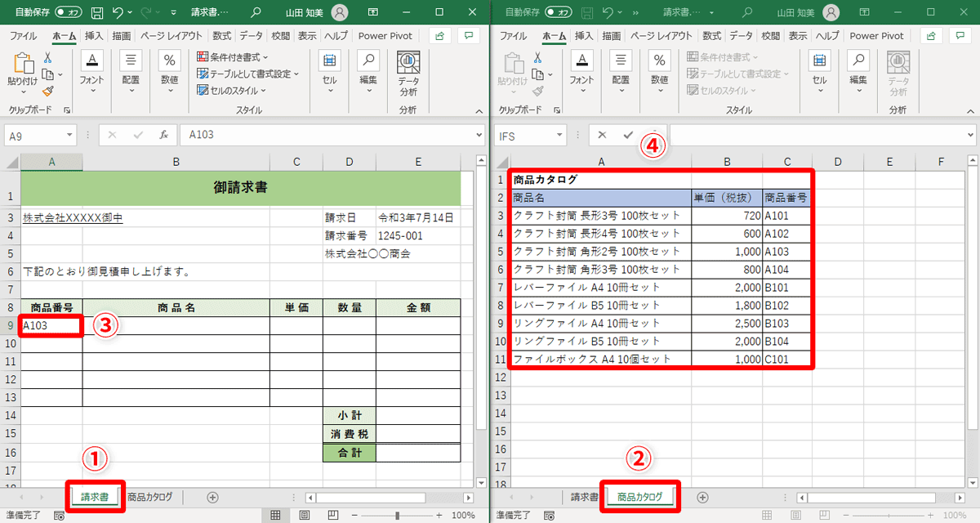
Task: Open the Name Box dropdown arrow
Action: pos(71,134)
